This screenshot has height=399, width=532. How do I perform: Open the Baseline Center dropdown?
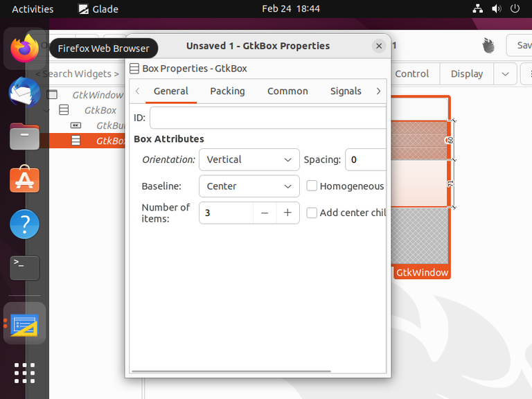[249, 186]
